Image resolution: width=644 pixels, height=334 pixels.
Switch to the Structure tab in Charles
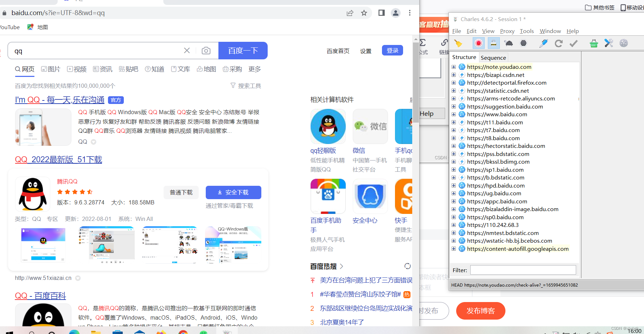[464, 57]
